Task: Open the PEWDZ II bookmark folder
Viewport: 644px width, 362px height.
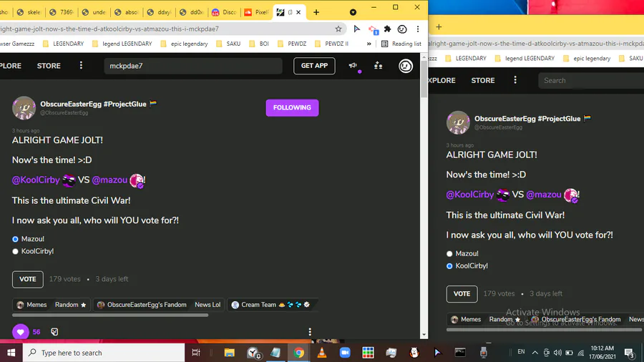Action: click(331, 44)
